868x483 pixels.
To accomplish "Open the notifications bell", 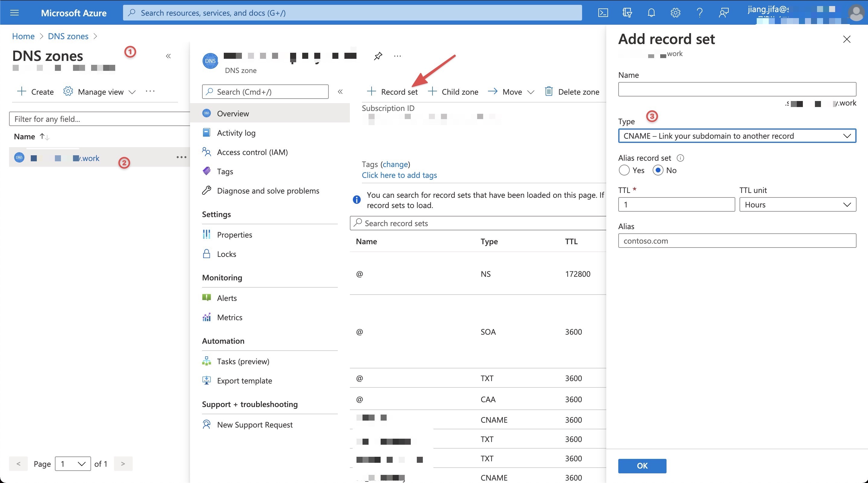I will [x=651, y=12].
